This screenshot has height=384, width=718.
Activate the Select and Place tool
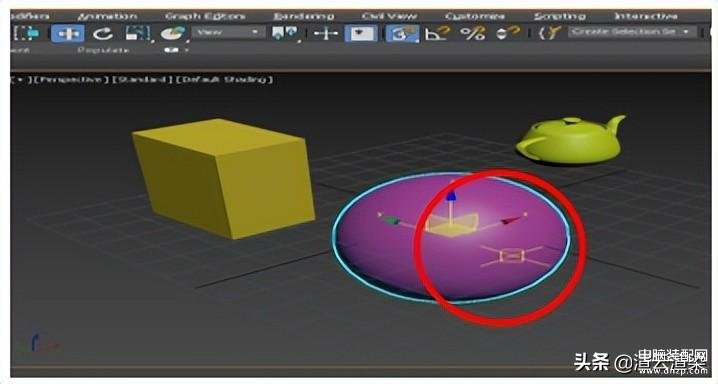point(173,33)
